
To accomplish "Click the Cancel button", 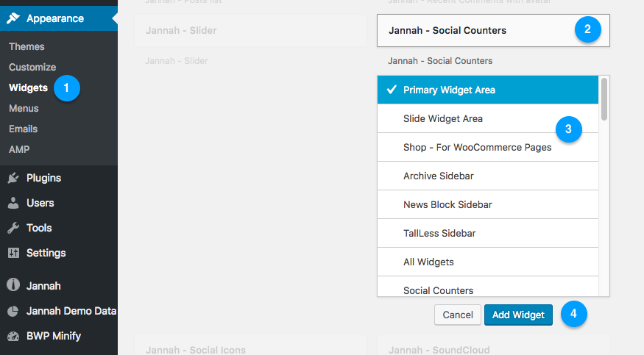I will click(458, 315).
